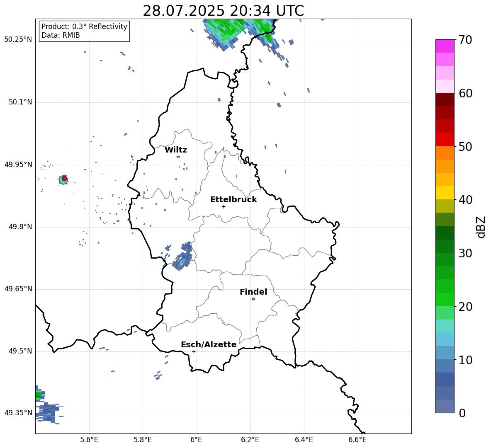The width and height of the screenshot is (491, 448).
Task: Select the Findel city label
Action: [253, 292]
